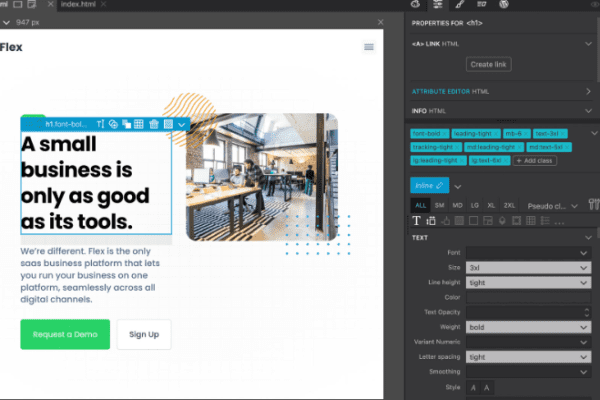The image size is (600, 400).
Task: Remove the tracking-tight class tag
Action: pos(457,147)
